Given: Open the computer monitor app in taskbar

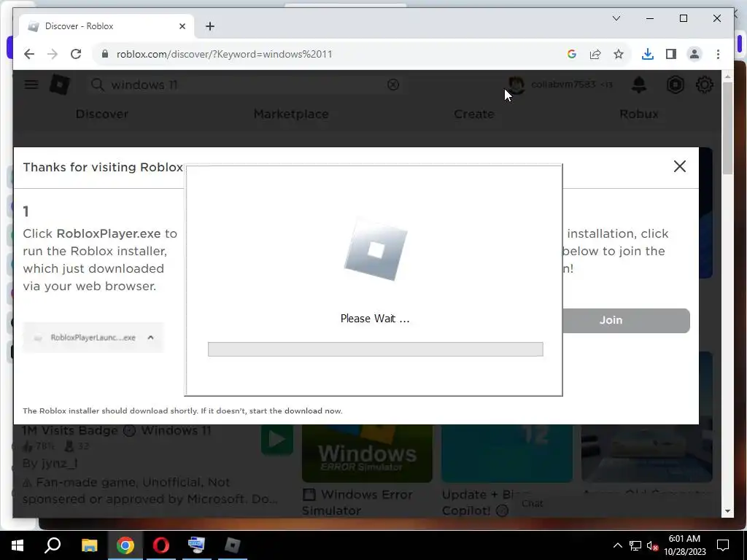Looking at the screenshot, I should (x=196, y=545).
